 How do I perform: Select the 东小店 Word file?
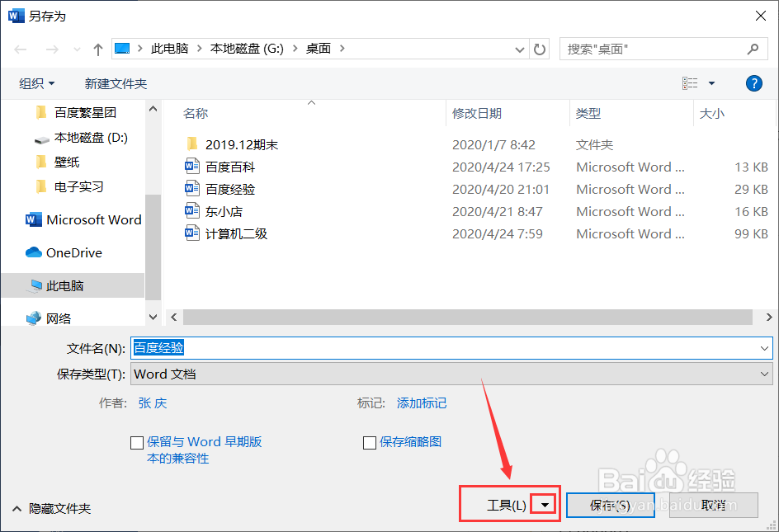click(214, 212)
